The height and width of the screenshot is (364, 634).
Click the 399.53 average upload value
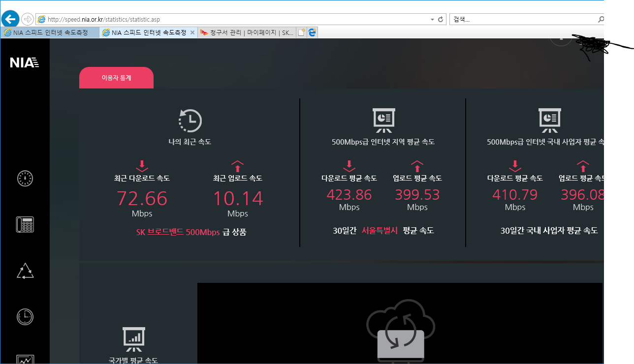tap(417, 195)
